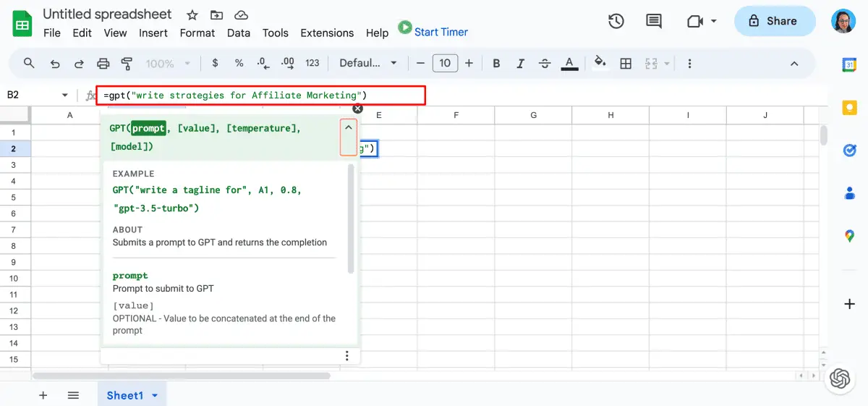Open more number formats 123

coord(312,63)
